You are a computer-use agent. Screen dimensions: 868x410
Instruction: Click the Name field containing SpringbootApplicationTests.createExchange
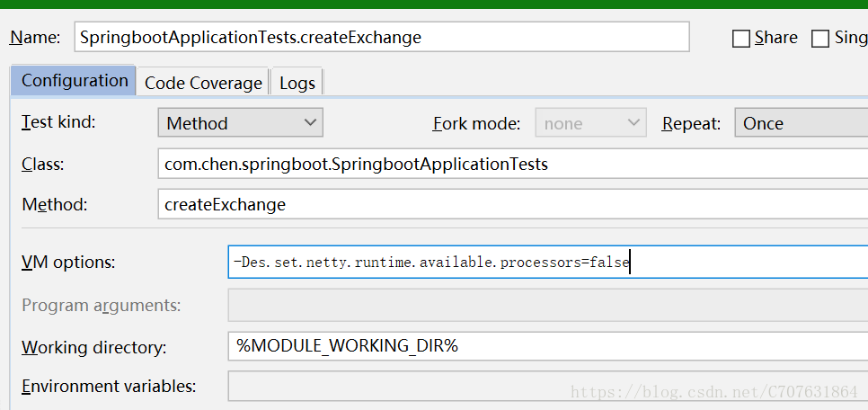pyautogui.click(x=381, y=37)
